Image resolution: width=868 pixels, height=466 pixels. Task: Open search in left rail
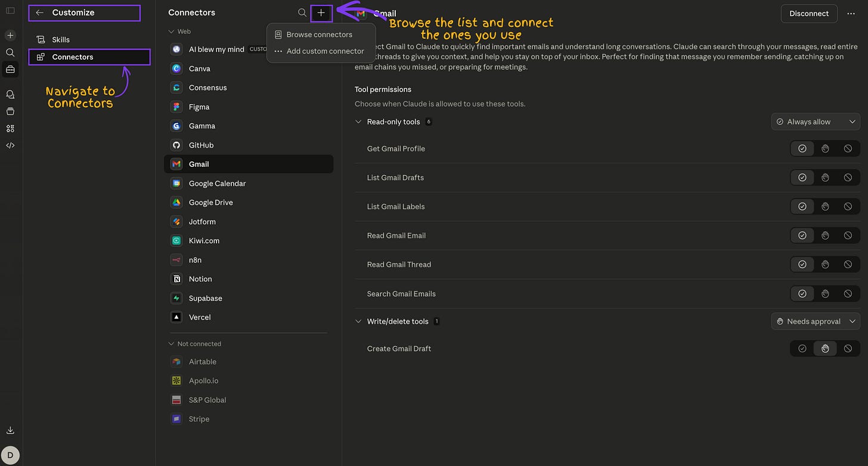(x=10, y=52)
